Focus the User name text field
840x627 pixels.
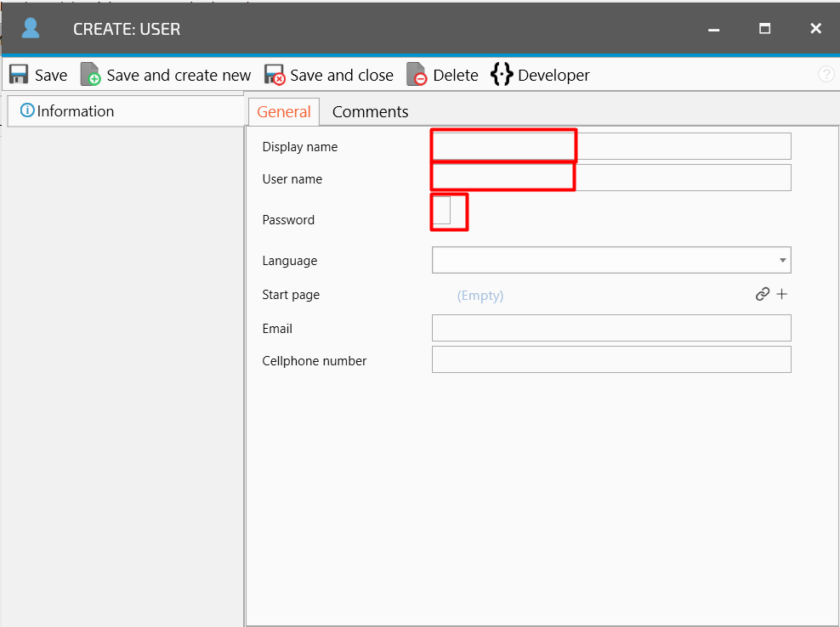[x=611, y=178]
